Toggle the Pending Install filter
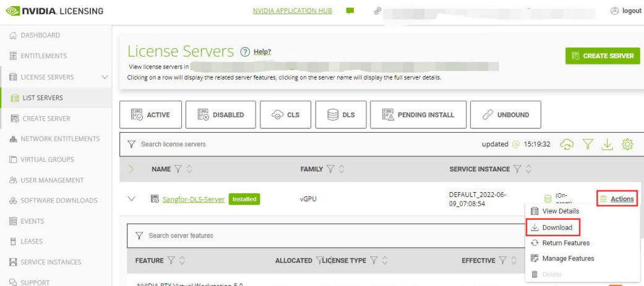Viewport: 644px width, 286px height. pos(418,115)
